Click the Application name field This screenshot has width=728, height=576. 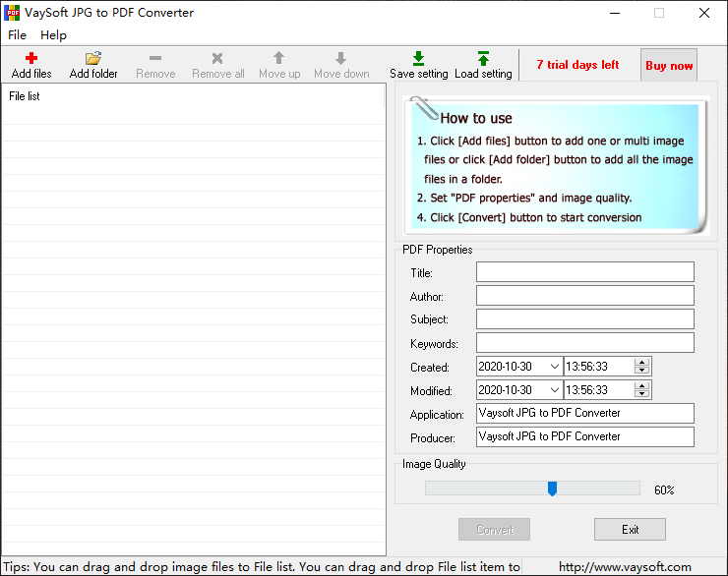click(x=585, y=413)
